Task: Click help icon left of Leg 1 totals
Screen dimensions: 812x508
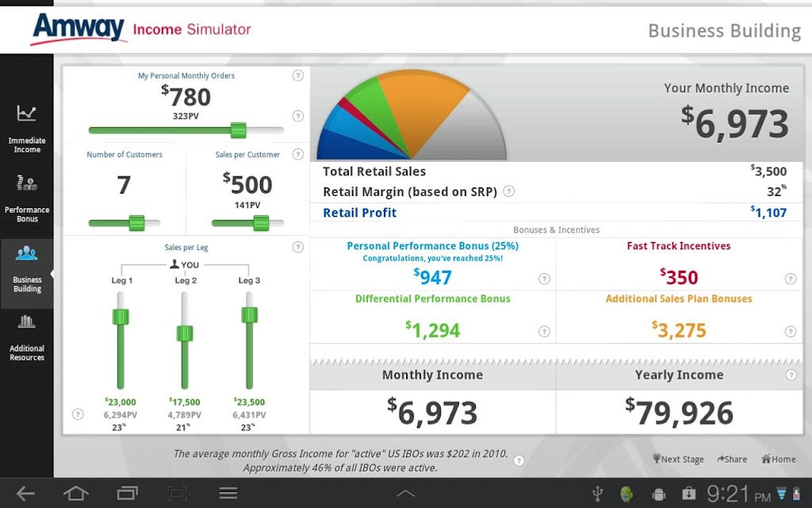Action: 78,414
